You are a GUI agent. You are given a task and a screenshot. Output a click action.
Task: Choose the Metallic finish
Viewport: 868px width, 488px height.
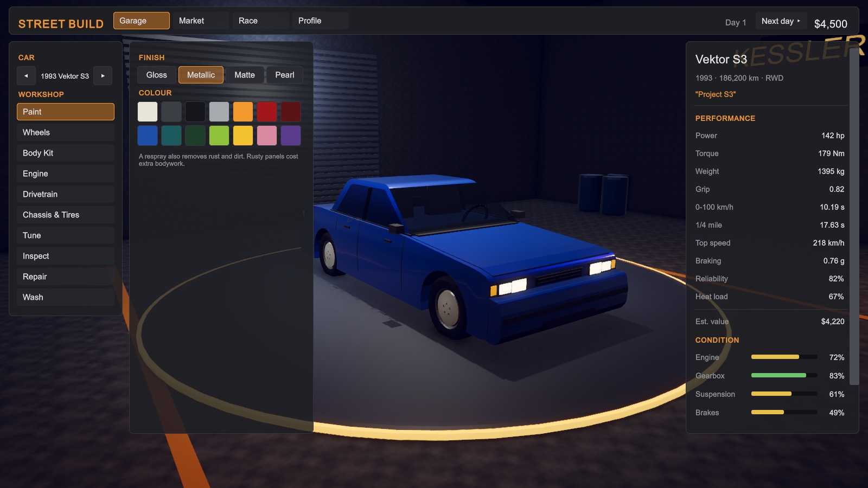point(201,75)
